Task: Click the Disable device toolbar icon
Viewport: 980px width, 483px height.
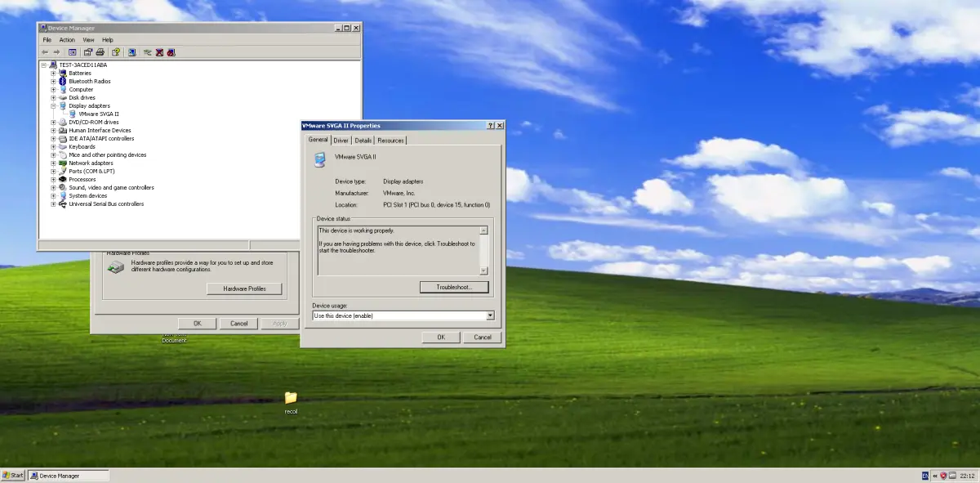Action: (x=171, y=52)
